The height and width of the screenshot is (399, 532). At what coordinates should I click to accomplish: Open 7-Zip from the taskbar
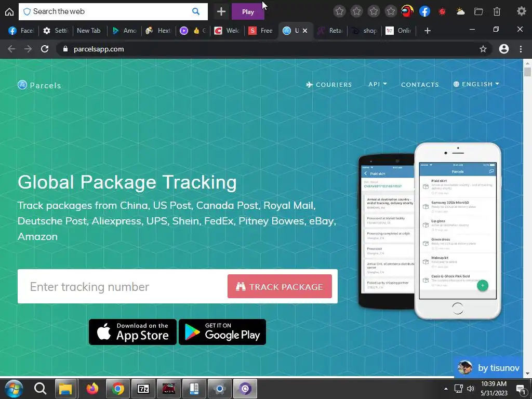point(143,389)
